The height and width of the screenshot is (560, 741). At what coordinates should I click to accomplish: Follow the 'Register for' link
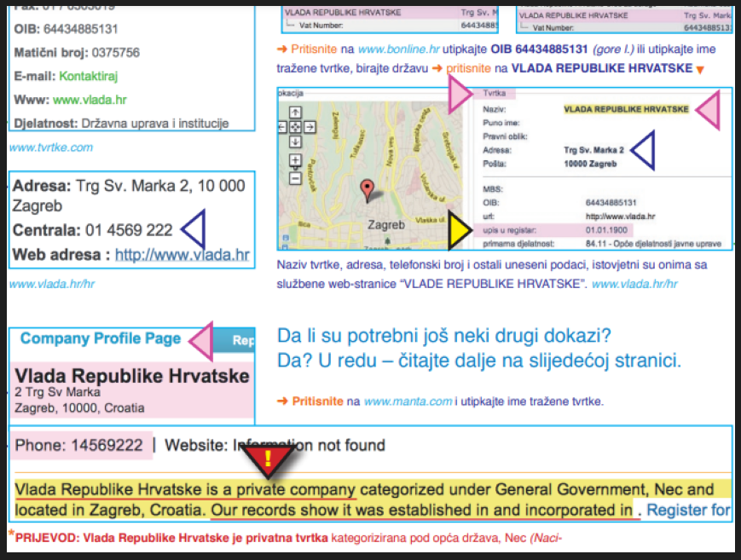pyautogui.click(x=688, y=511)
